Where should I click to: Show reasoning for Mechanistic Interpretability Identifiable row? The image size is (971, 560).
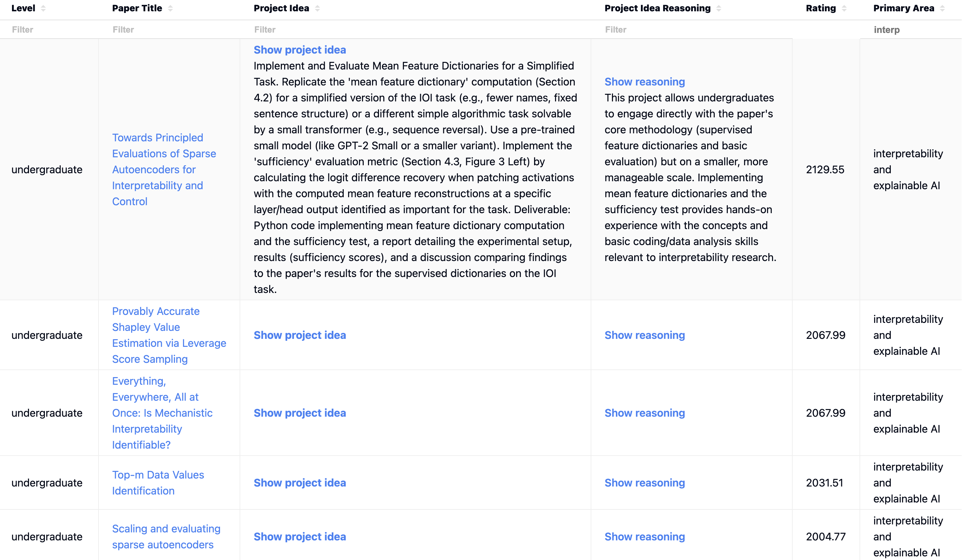point(644,413)
